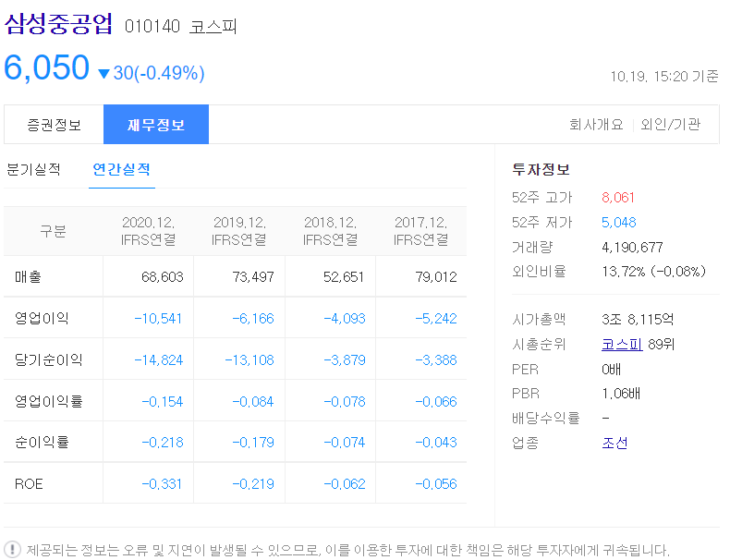Click the warning exclamation icon in the disclaimer
Image resolution: width=730 pixels, height=560 pixels.
pos(13,549)
